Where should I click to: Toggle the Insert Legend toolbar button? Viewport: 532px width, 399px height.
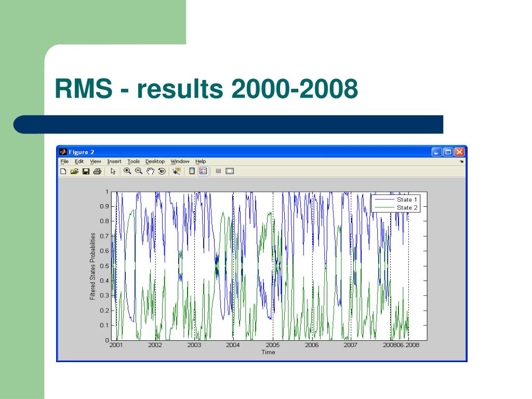click(x=203, y=171)
